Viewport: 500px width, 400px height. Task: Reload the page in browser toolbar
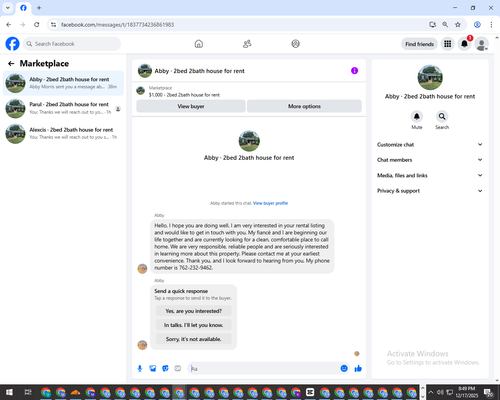click(x=37, y=24)
